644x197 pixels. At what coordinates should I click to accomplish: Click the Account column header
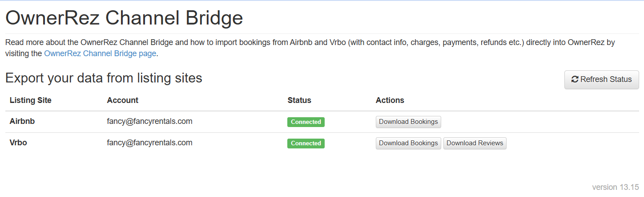[x=122, y=100]
